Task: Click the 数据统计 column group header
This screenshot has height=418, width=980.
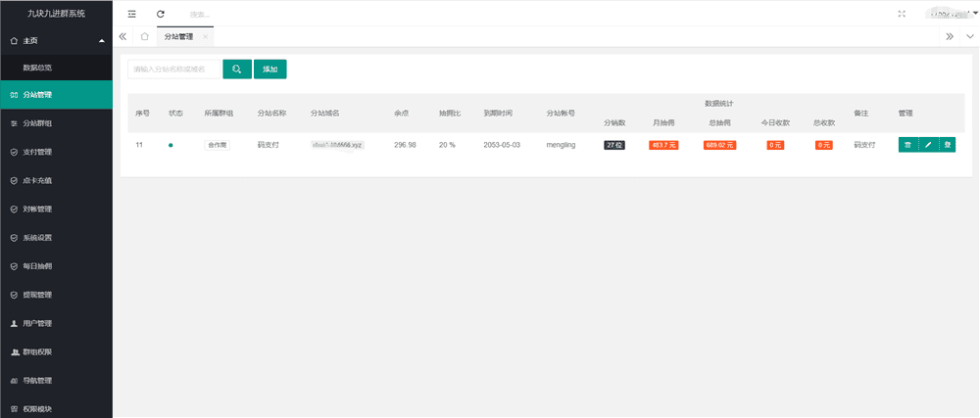Action: point(718,103)
